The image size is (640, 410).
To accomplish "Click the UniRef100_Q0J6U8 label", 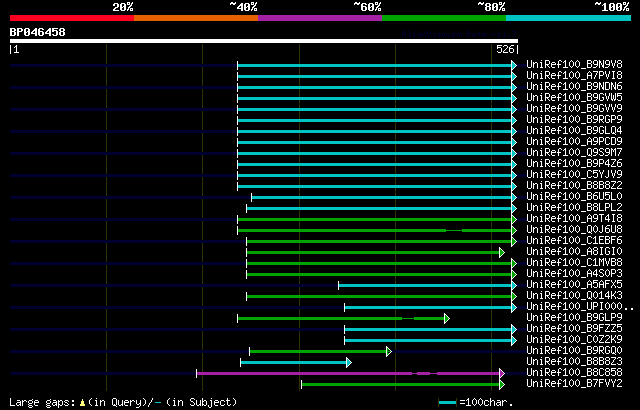I will click(x=574, y=230).
